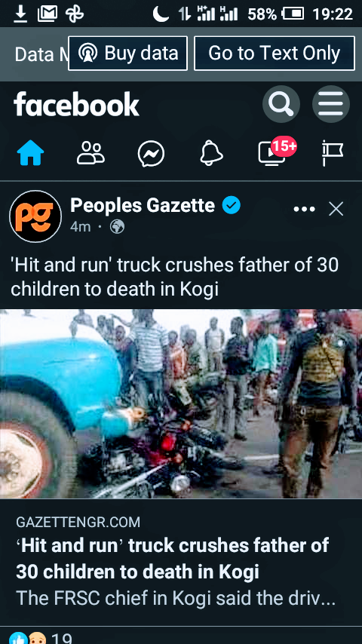This screenshot has width=362, height=644.
Task: Open the Pages flag icon
Action: tap(333, 154)
